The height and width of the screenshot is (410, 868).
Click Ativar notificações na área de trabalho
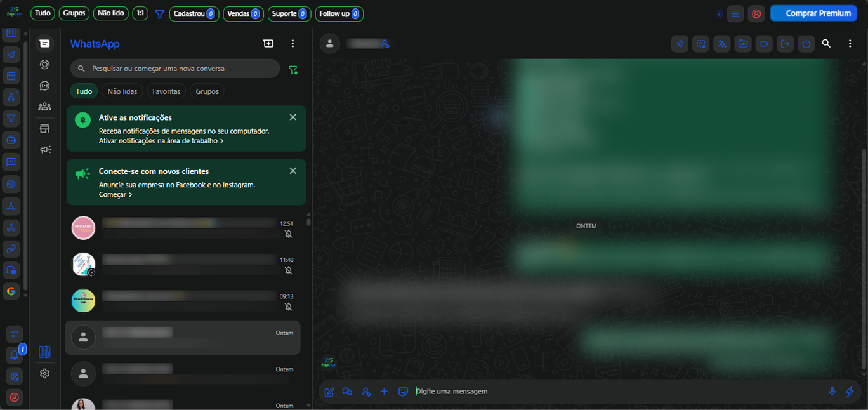pos(161,141)
